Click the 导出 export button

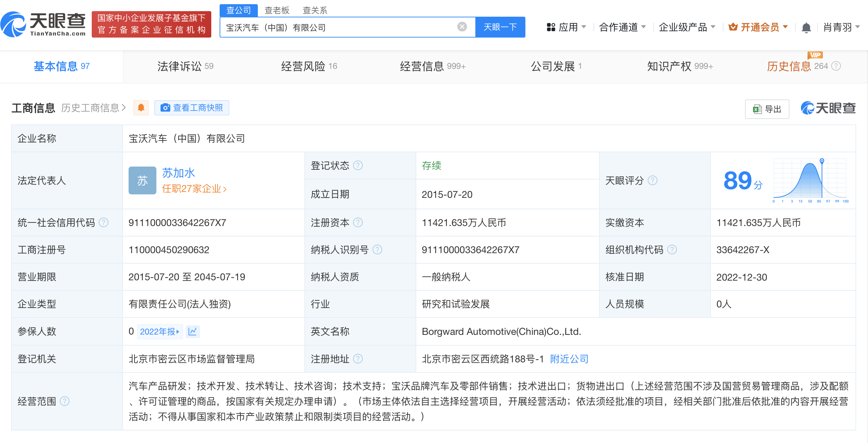(x=767, y=109)
